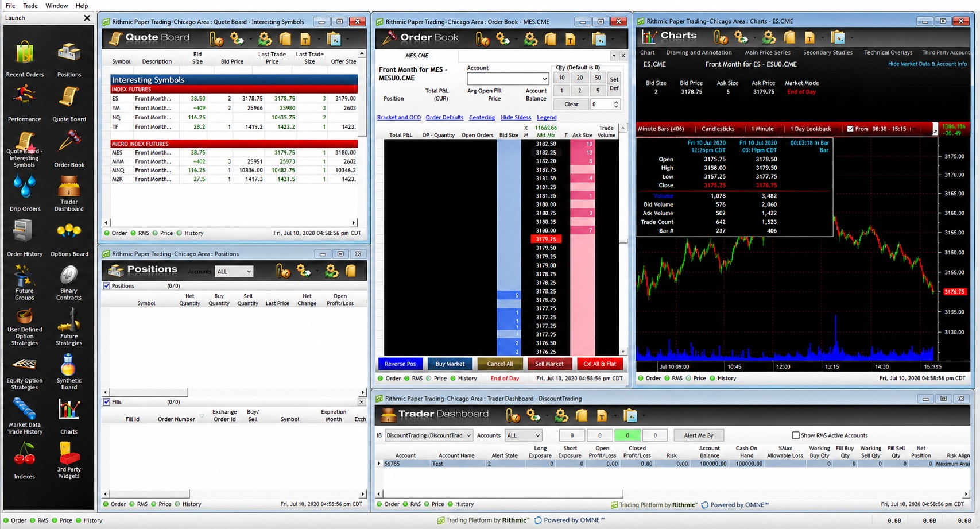Open Trader Dashboard launcher icon

point(69,194)
